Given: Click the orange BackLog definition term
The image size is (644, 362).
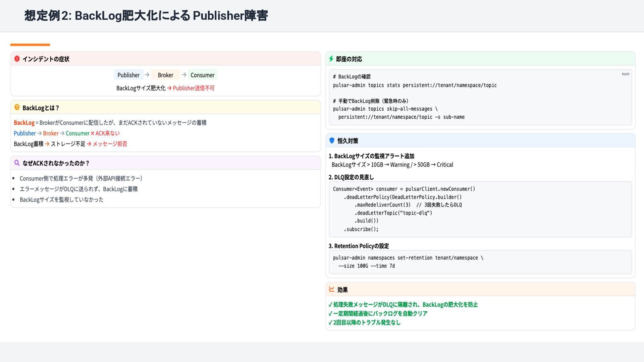Looking at the screenshot, I should click(x=24, y=123).
